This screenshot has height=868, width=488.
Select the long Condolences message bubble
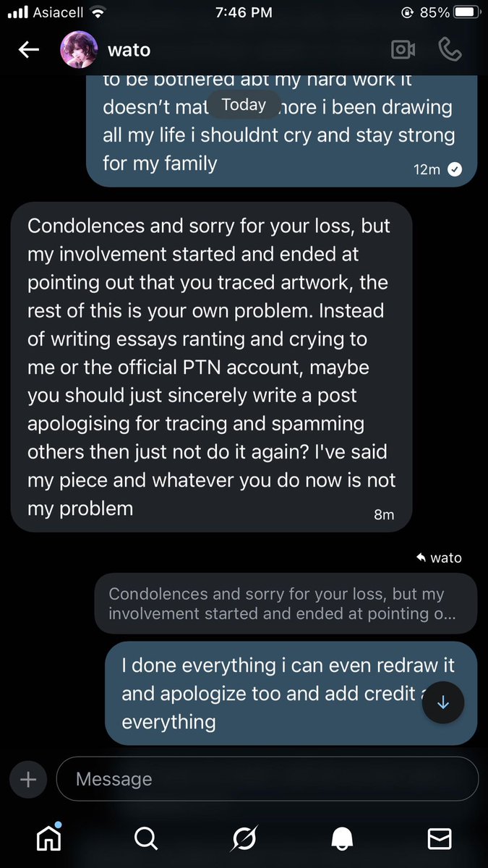(212, 367)
